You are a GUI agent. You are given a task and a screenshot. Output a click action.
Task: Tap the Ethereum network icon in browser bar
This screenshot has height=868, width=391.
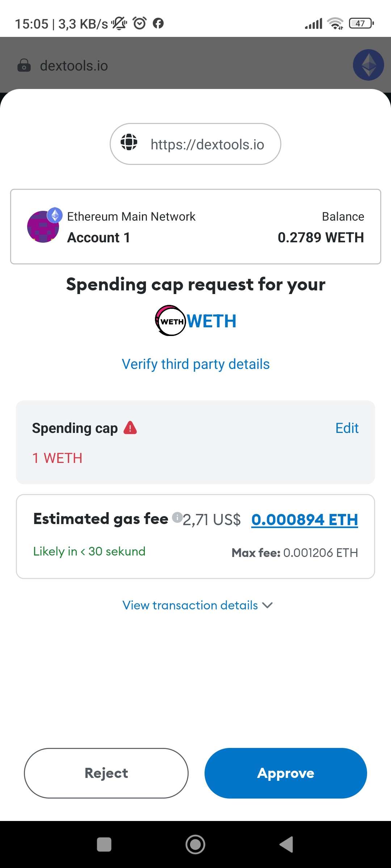click(x=368, y=65)
